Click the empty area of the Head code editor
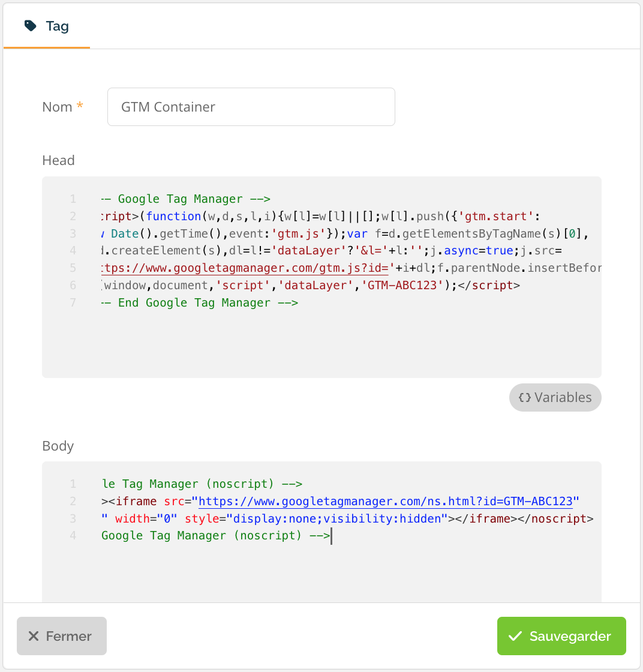This screenshot has height=672, width=643. [x=321, y=343]
